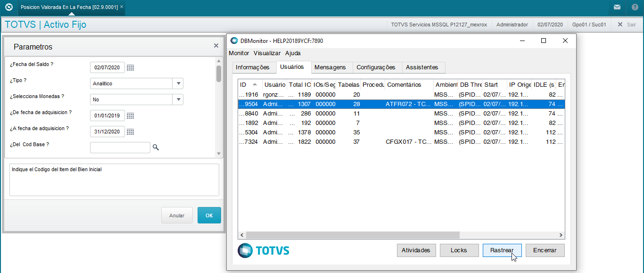The width and height of the screenshot is (644, 273).
Task: Close the Parametros panel with the X
Action: tap(216, 46)
